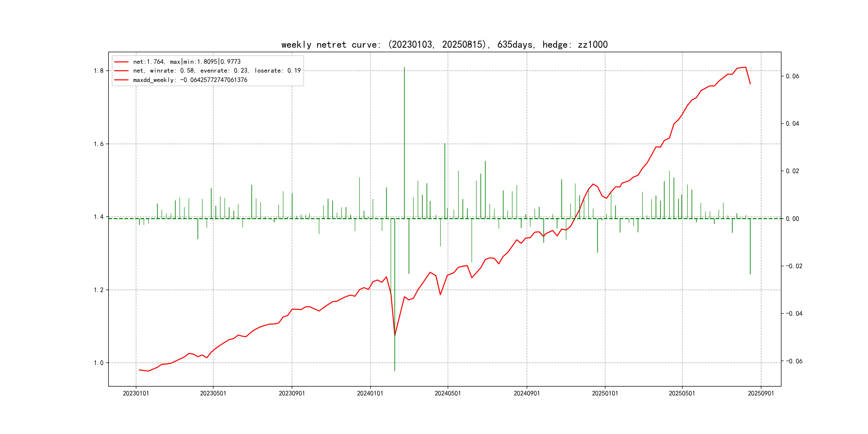Click the tallest green bar's top
The width and height of the screenshot is (868, 434).
click(404, 68)
